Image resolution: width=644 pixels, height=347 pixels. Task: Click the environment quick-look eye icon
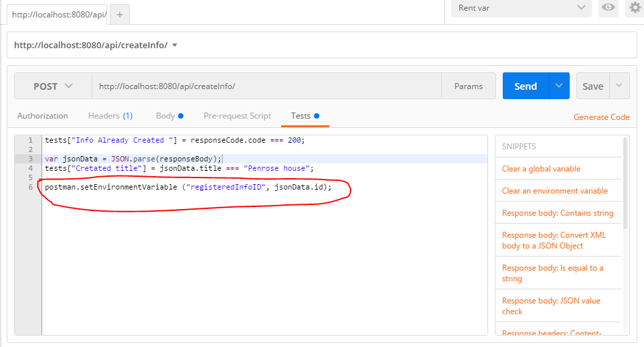click(609, 7)
